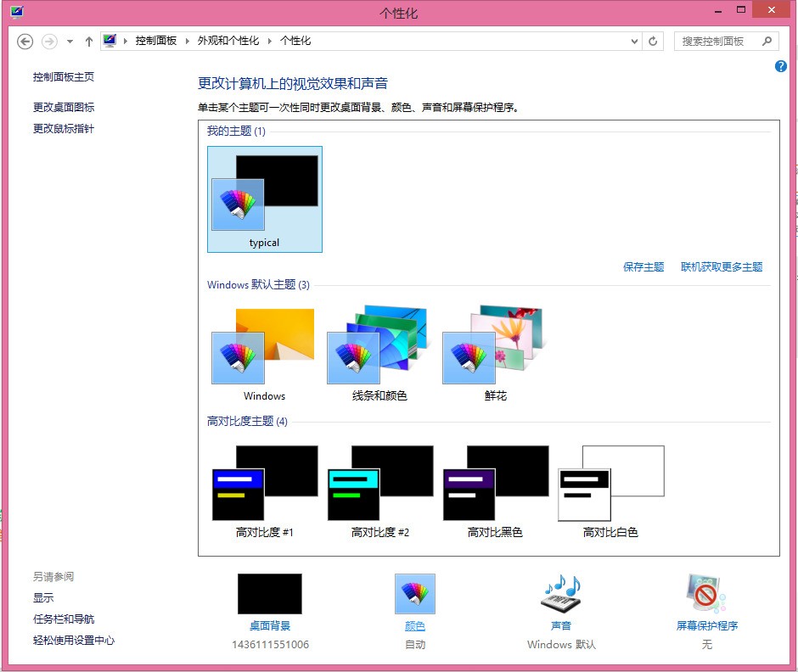The image size is (798, 672).
Task: Refresh the control panel address bar
Action: tap(653, 41)
